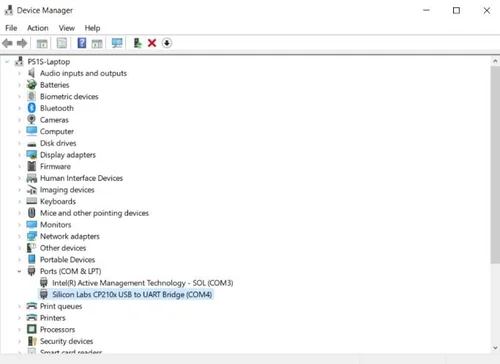Open the Help menu
This screenshot has width=500, height=364.
click(92, 28)
